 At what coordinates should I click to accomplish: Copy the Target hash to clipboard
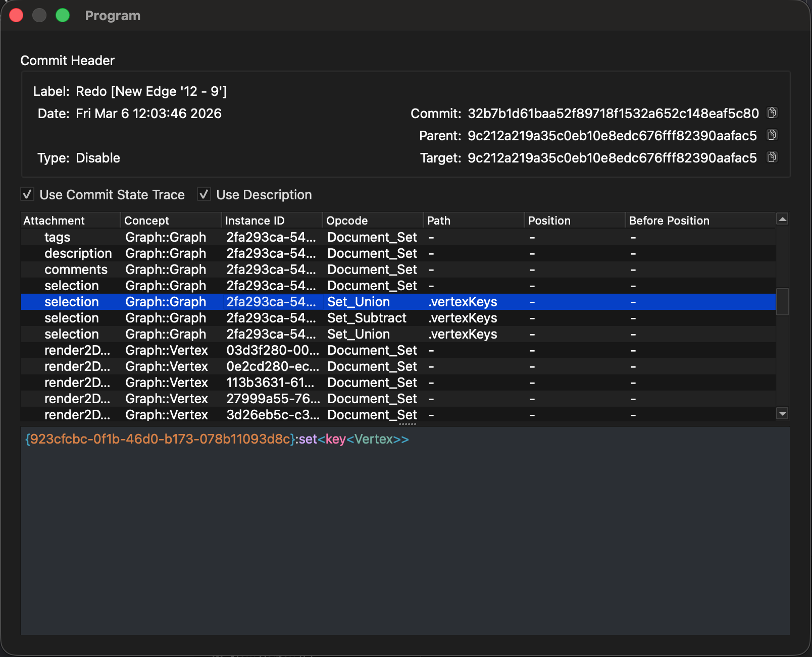[772, 157]
